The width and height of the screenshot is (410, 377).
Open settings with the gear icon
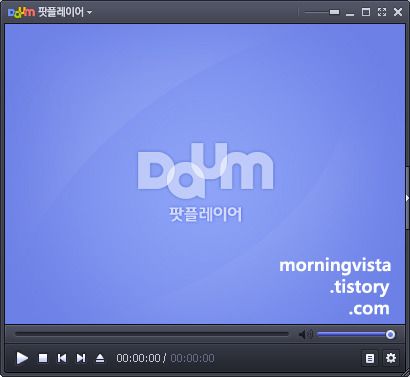tap(391, 358)
